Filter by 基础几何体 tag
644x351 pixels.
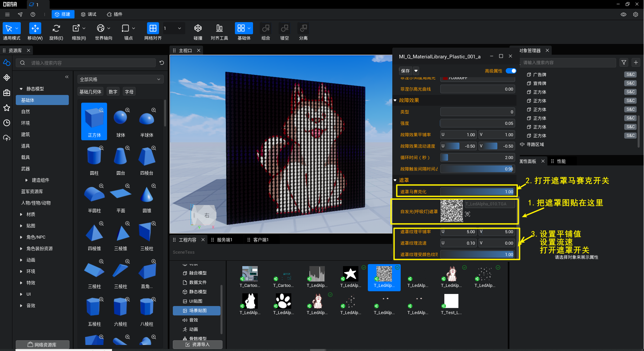pos(90,92)
